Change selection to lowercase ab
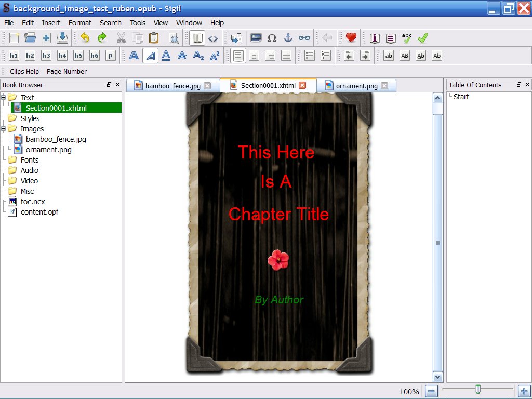 389,56
